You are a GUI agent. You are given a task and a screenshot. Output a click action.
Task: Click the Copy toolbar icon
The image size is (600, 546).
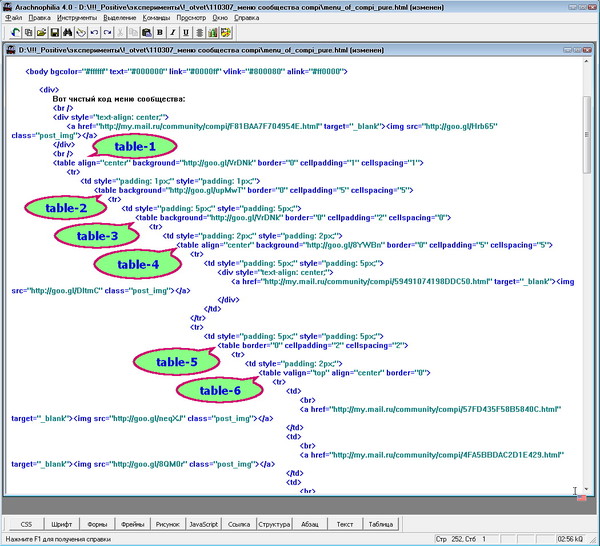(133, 33)
